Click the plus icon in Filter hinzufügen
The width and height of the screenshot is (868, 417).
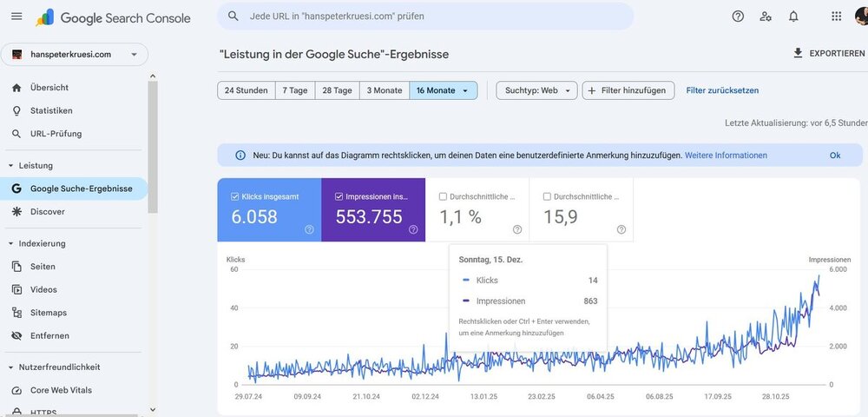click(592, 90)
